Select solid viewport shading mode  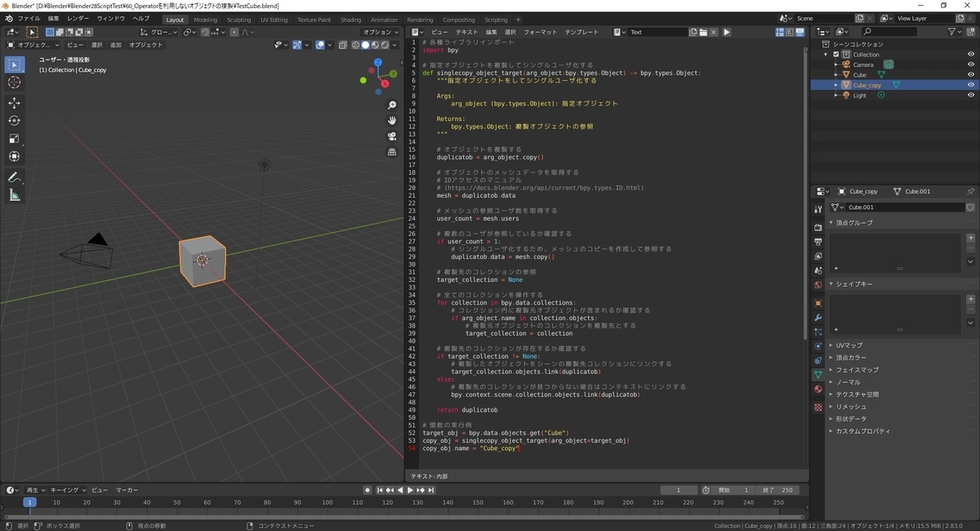click(365, 45)
